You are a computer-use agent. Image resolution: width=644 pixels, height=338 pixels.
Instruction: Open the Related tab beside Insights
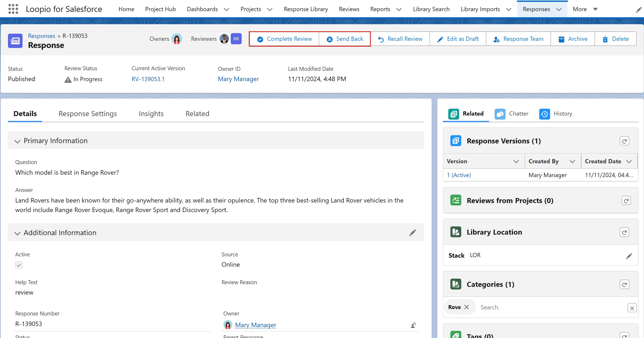click(197, 114)
